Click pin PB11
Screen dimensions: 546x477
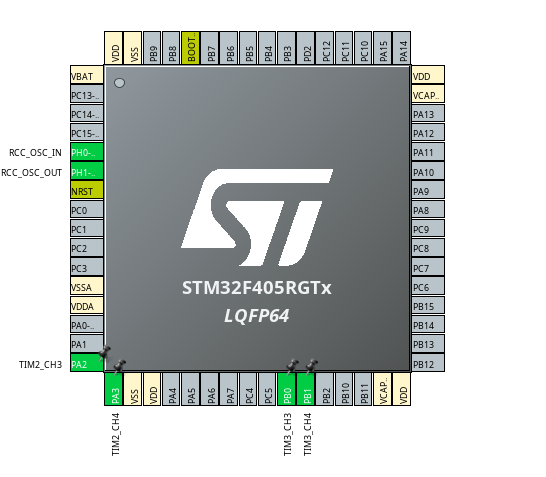pyautogui.click(x=364, y=389)
